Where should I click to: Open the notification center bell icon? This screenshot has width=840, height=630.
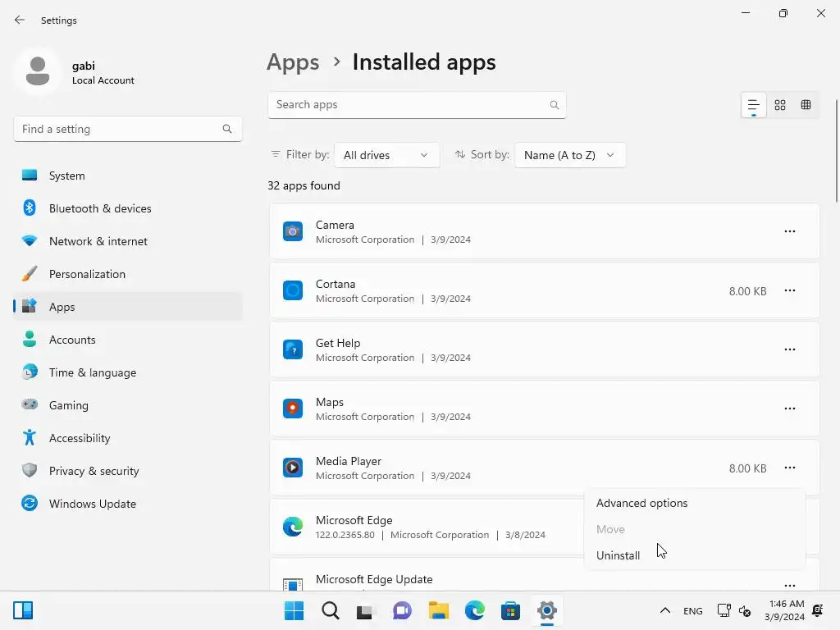point(818,610)
